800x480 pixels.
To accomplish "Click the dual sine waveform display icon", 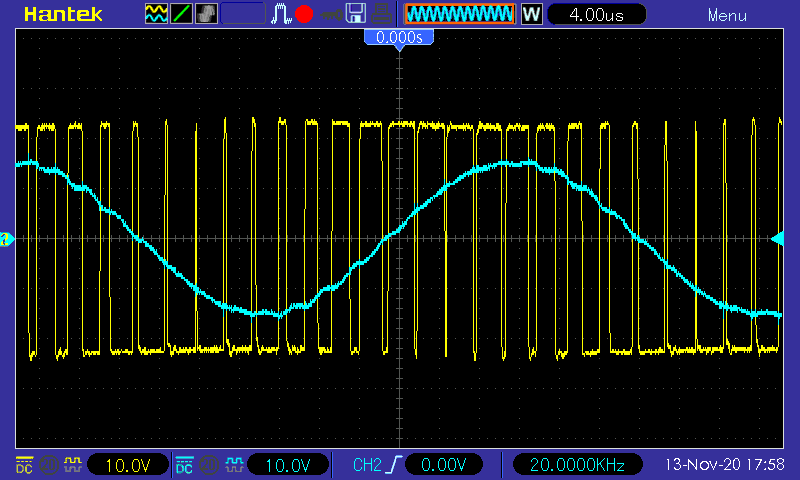I will 156,14.
